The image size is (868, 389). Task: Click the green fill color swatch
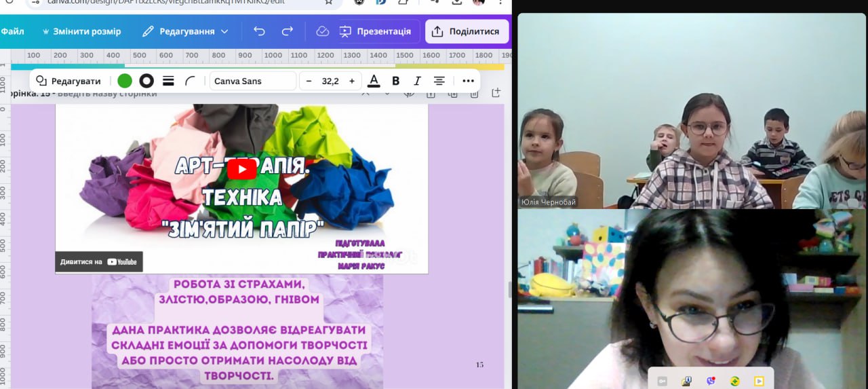point(125,81)
